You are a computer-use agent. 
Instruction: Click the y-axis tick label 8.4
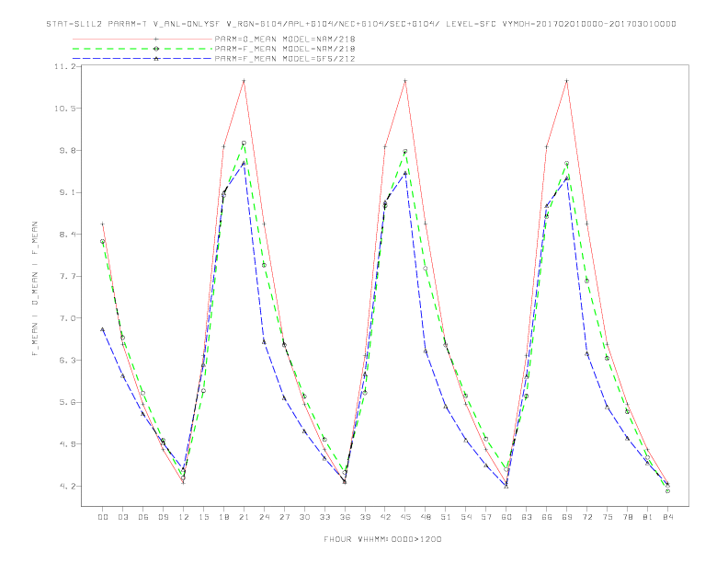click(67, 234)
